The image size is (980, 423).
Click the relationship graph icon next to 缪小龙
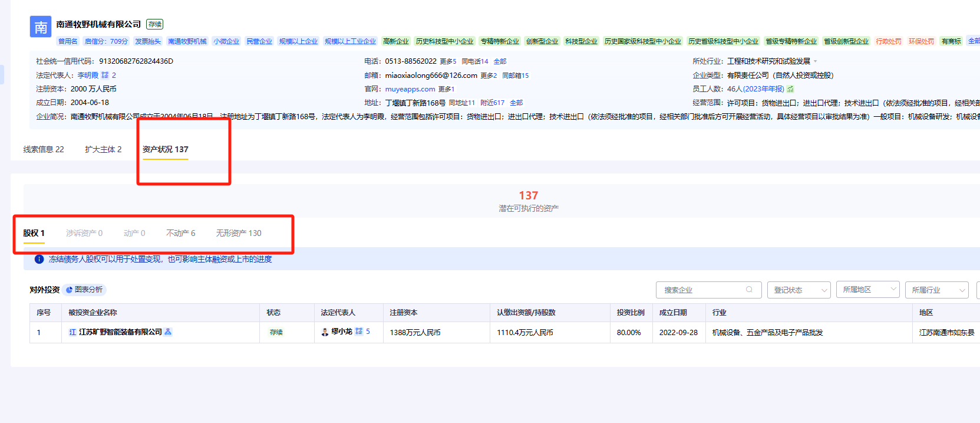(359, 332)
